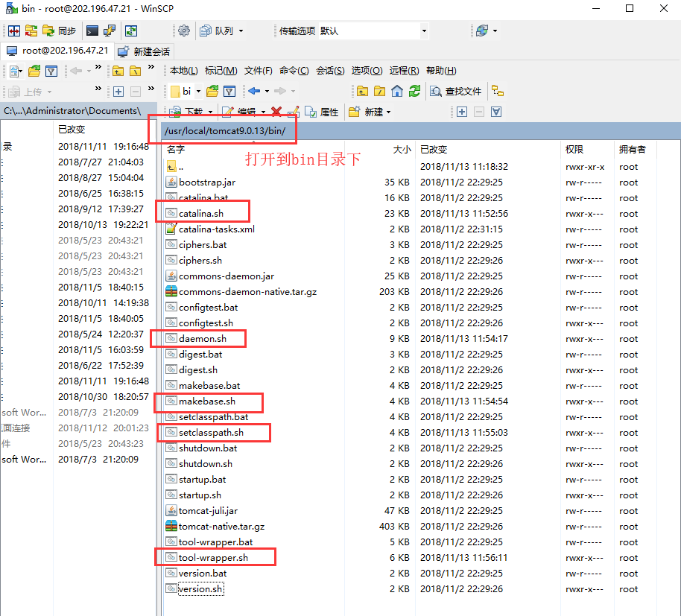Open the 传输选项 默认 combo box

(373, 31)
